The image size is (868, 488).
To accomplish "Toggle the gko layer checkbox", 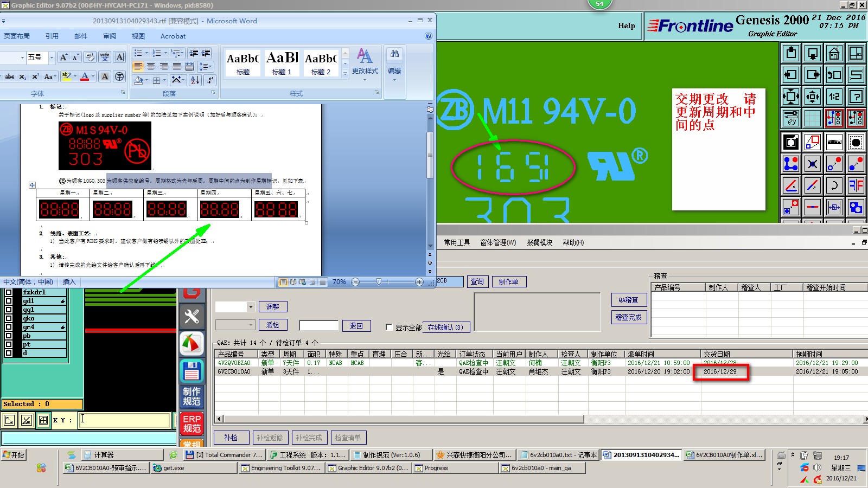I will point(9,318).
